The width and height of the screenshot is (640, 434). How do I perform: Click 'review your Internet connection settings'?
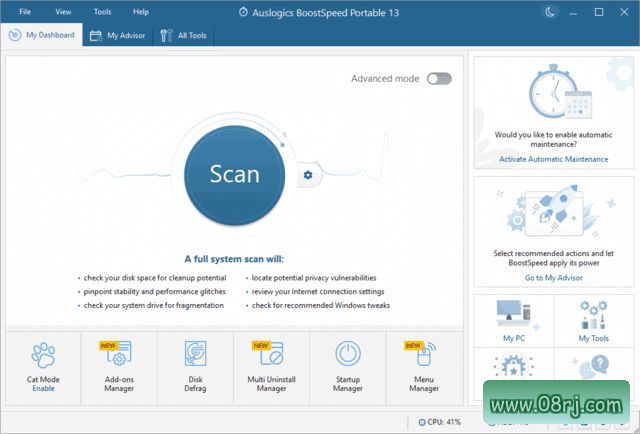coord(318,292)
